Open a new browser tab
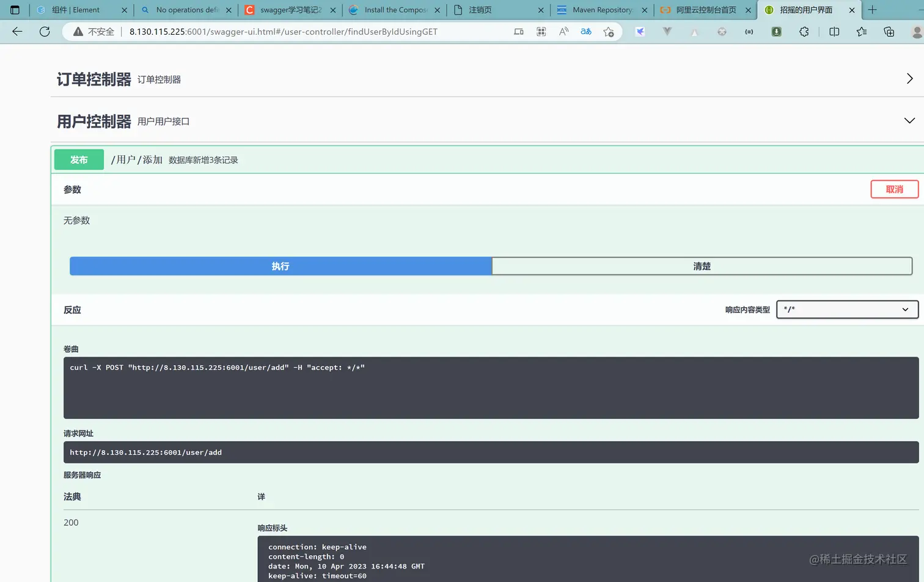 tap(873, 10)
